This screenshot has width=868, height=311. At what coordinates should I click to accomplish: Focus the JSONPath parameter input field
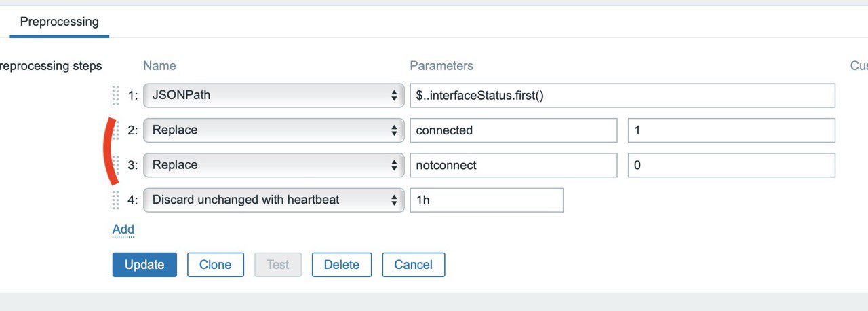click(623, 96)
